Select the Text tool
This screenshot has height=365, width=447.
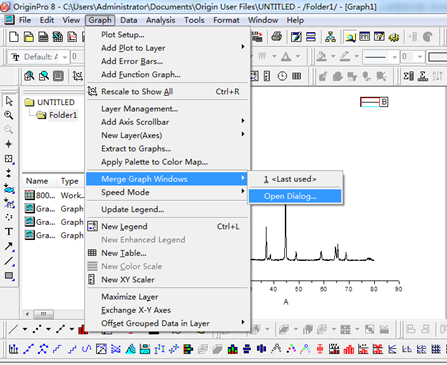tap(9, 231)
